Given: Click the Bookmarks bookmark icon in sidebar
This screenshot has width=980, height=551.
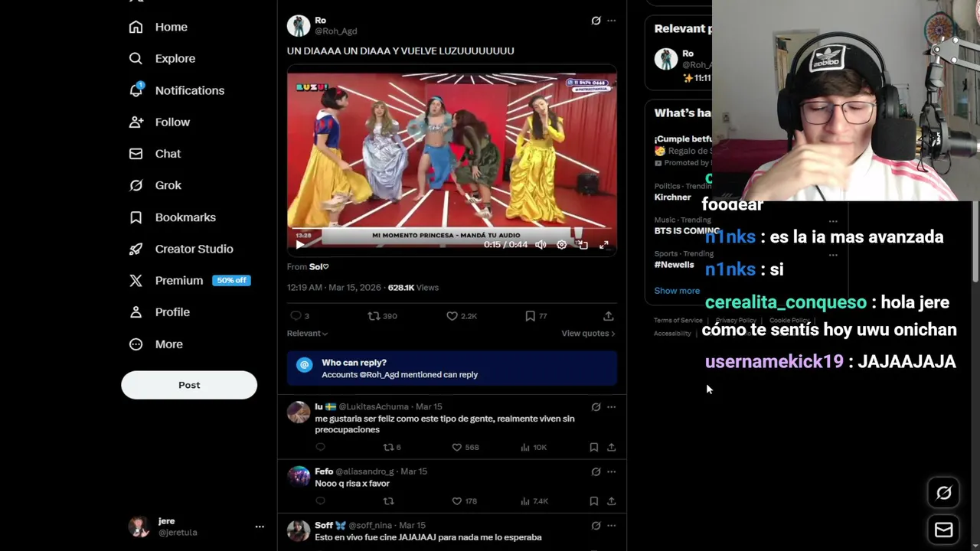Looking at the screenshot, I should (x=136, y=217).
